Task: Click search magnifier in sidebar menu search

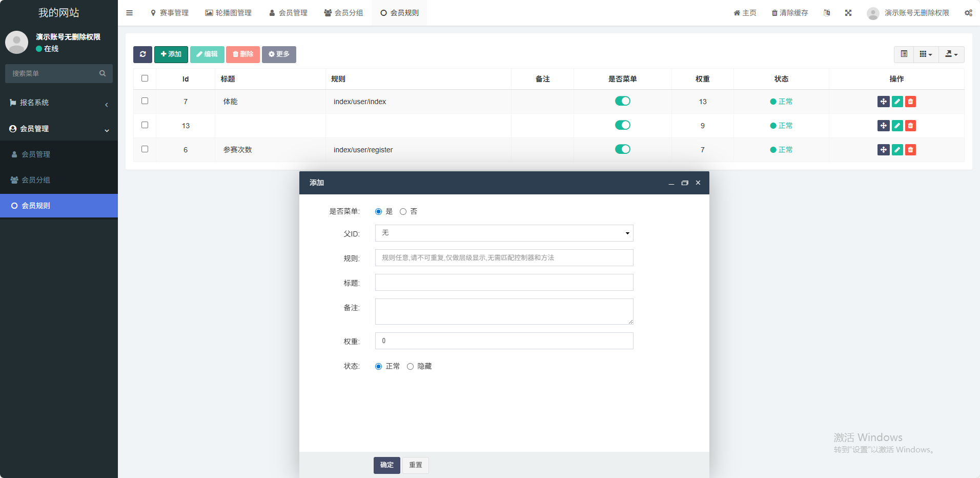Action: pos(103,73)
